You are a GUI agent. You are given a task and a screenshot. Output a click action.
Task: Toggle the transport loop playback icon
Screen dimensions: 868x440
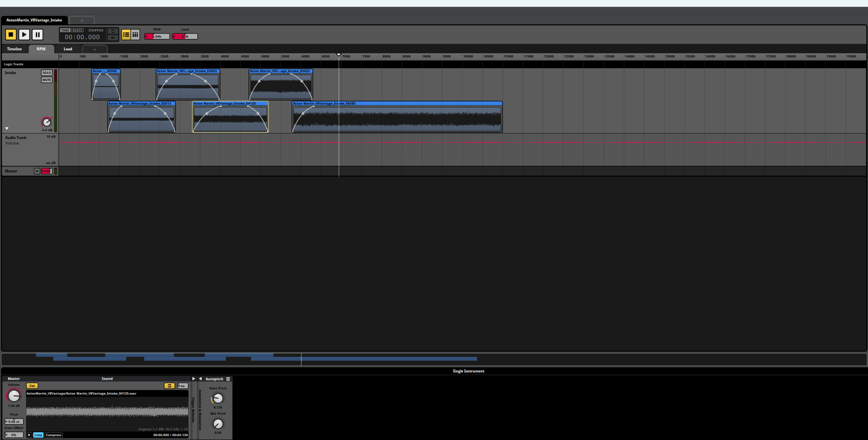113,31
